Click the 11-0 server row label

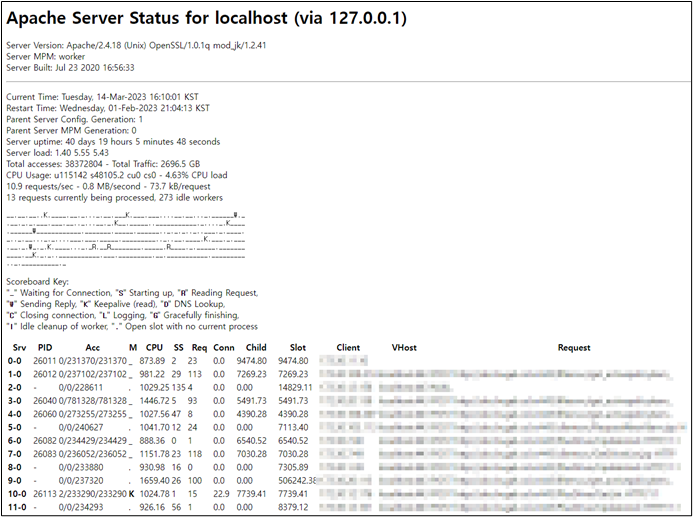point(17,507)
